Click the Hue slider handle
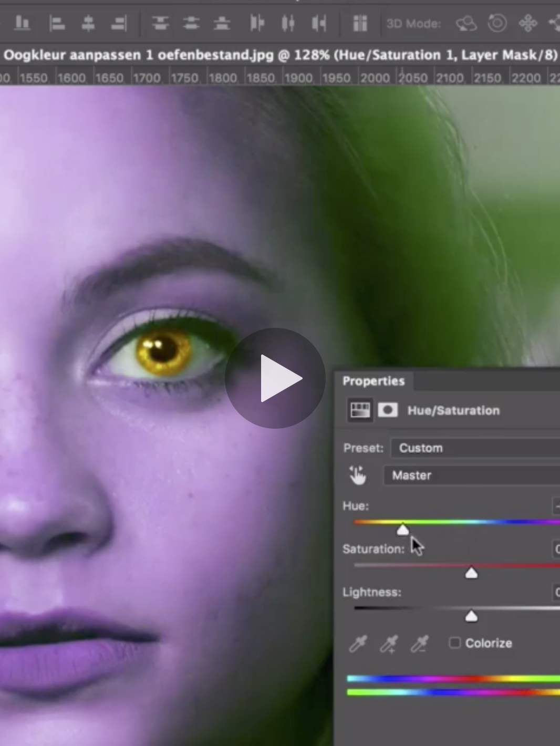Viewport: 560px width, 746px height. coord(403,530)
